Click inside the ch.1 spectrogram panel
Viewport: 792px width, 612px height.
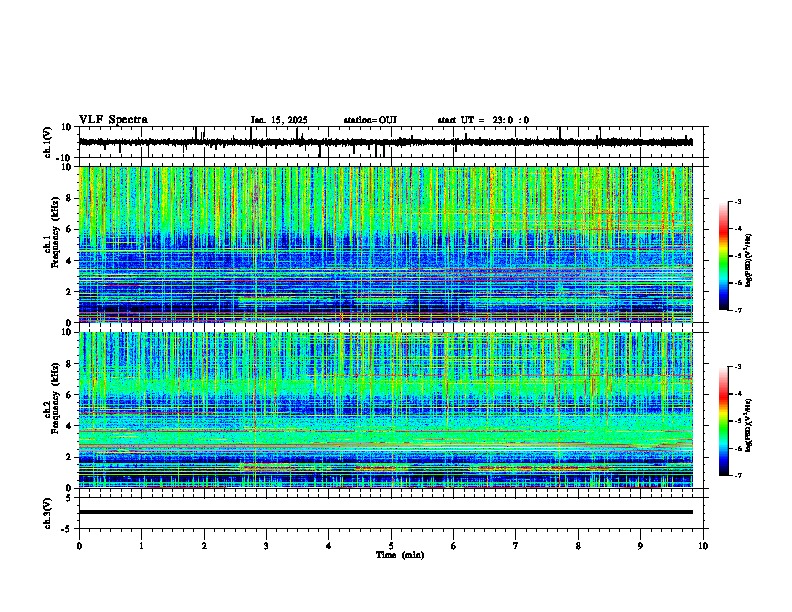pyautogui.click(x=385, y=244)
